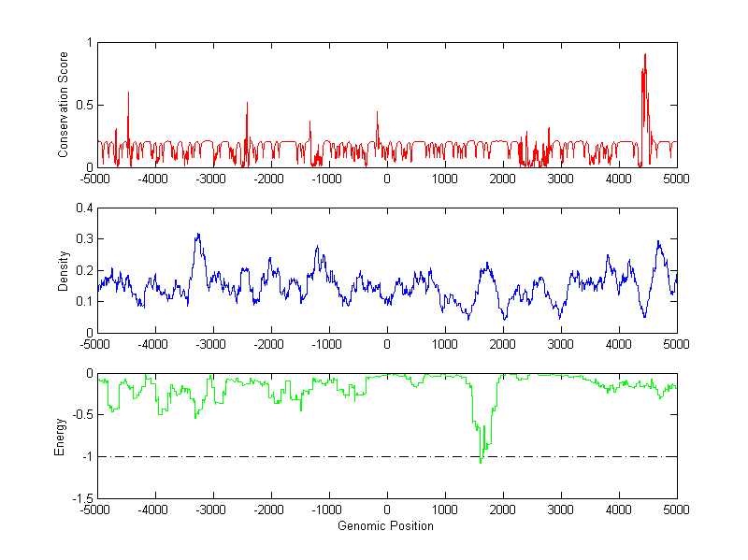Screen dimensions: 748x560
Task: Click the highest blue density peak
Action: (x=197, y=235)
